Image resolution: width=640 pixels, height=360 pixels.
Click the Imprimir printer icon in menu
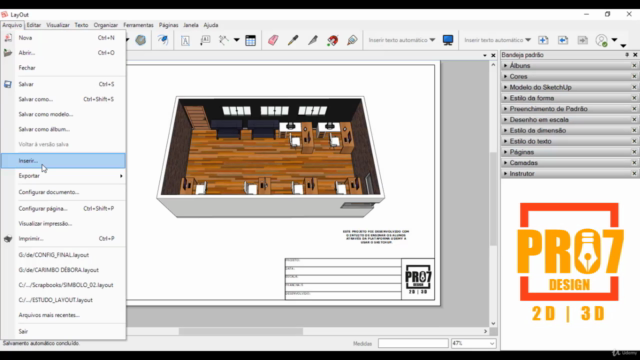coord(8,238)
